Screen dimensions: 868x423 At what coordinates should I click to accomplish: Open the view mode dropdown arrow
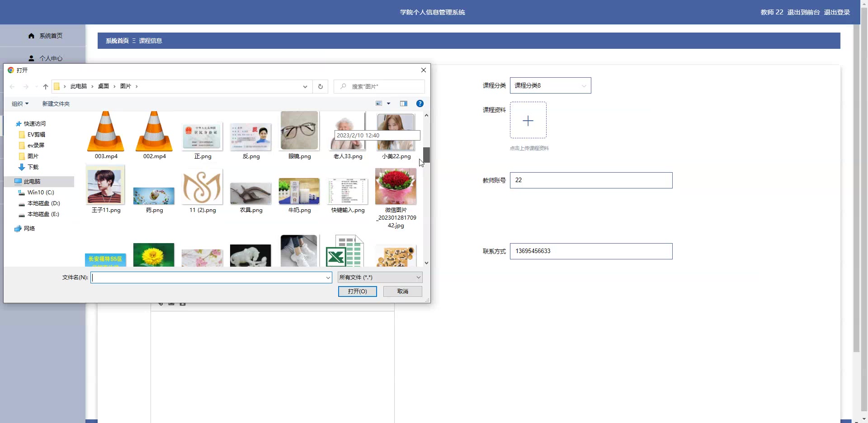[388, 103]
